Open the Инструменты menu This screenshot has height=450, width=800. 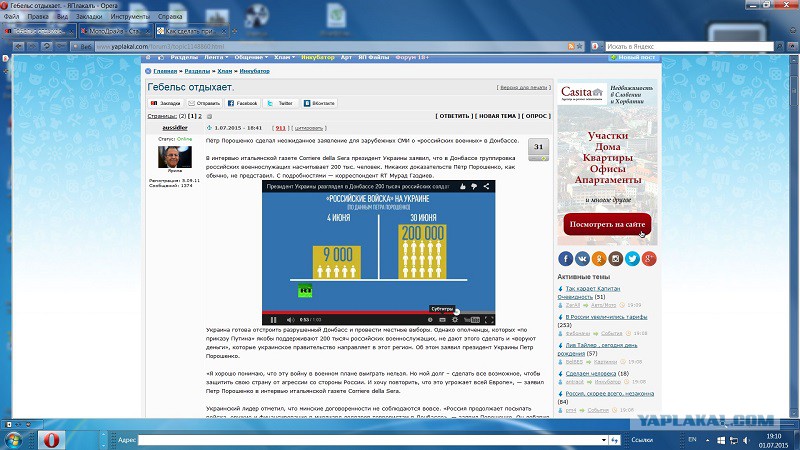click(x=130, y=16)
